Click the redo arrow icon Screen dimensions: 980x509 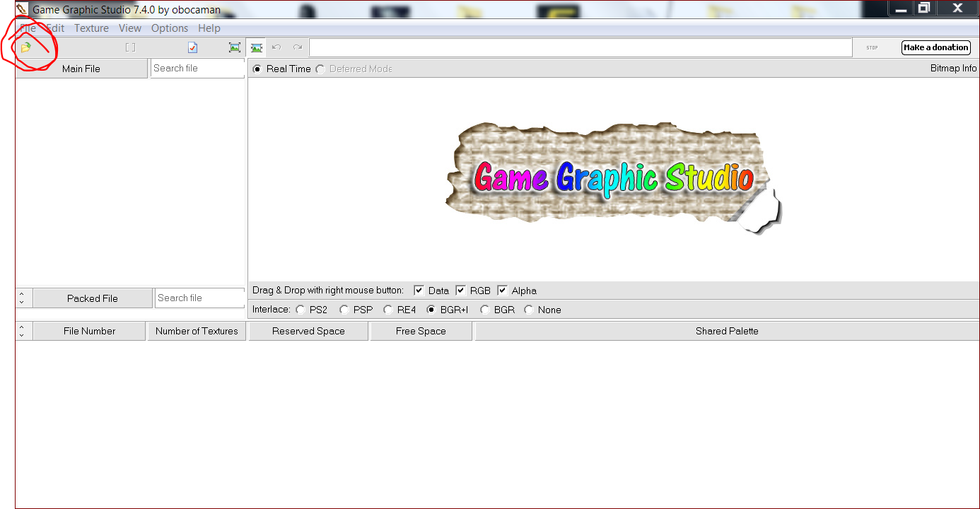coord(298,47)
